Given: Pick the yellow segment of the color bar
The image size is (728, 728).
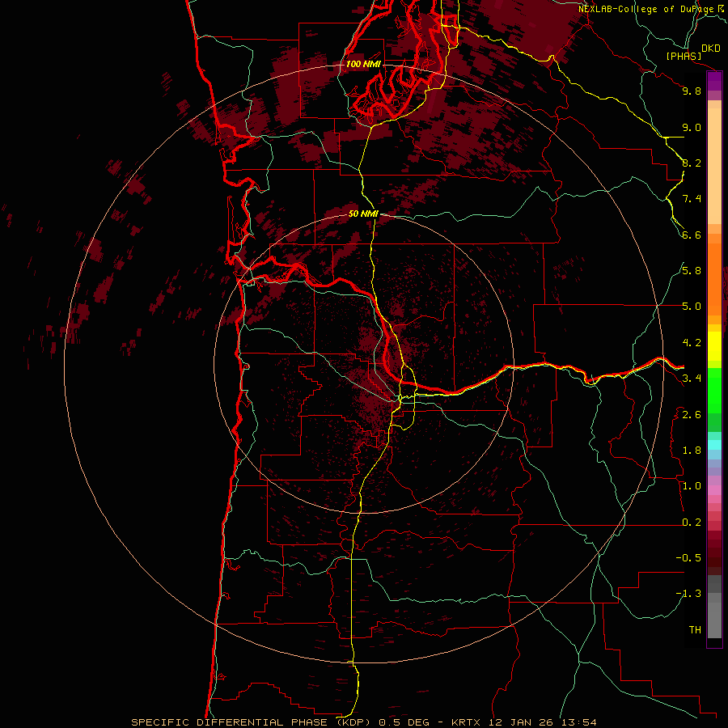Looking at the screenshot, I should [x=714, y=346].
